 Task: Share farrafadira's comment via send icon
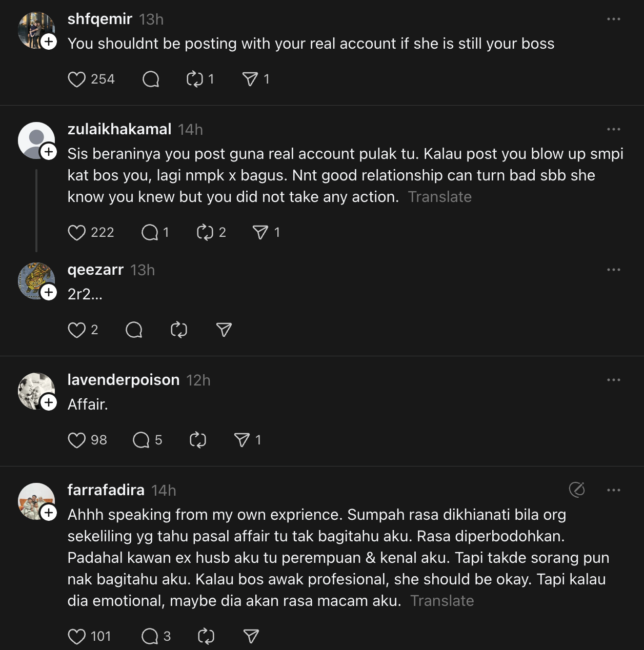point(251,636)
